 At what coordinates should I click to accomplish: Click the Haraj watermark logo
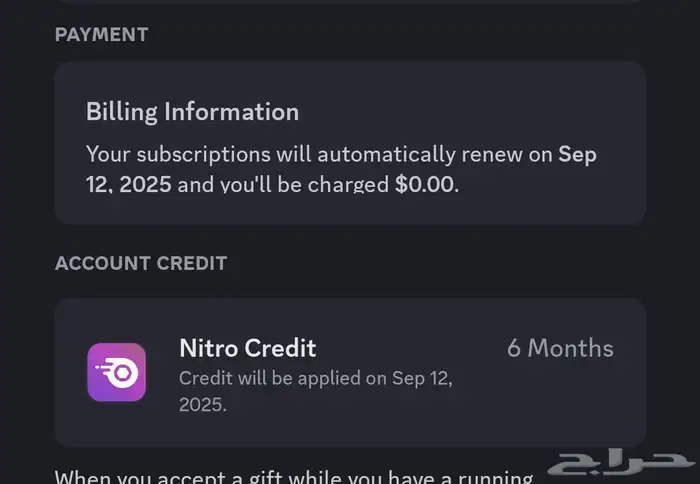coord(620,462)
